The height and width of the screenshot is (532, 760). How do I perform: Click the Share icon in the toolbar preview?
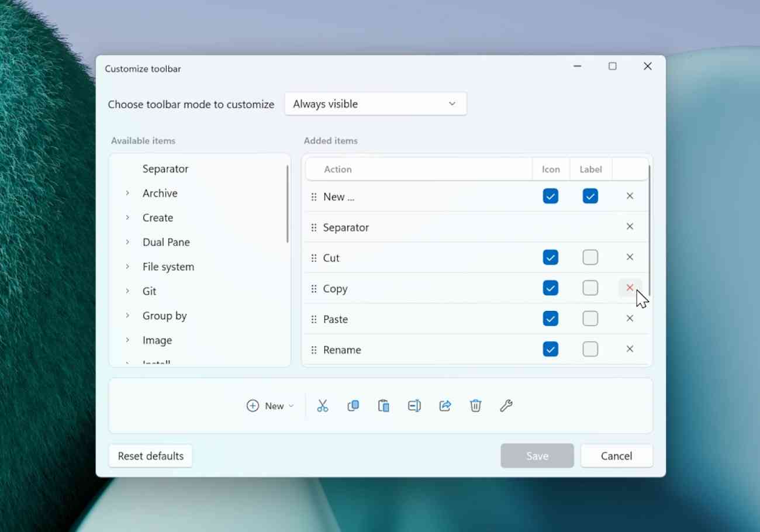pyautogui.click(x=445, y=405)
